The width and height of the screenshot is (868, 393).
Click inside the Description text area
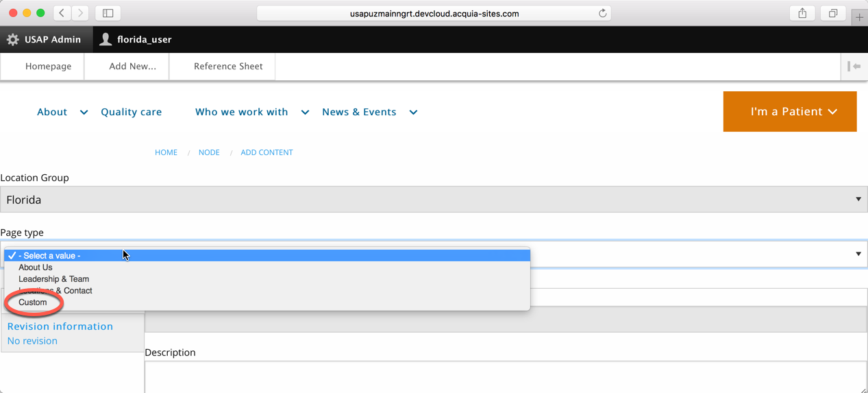[504, 376]
